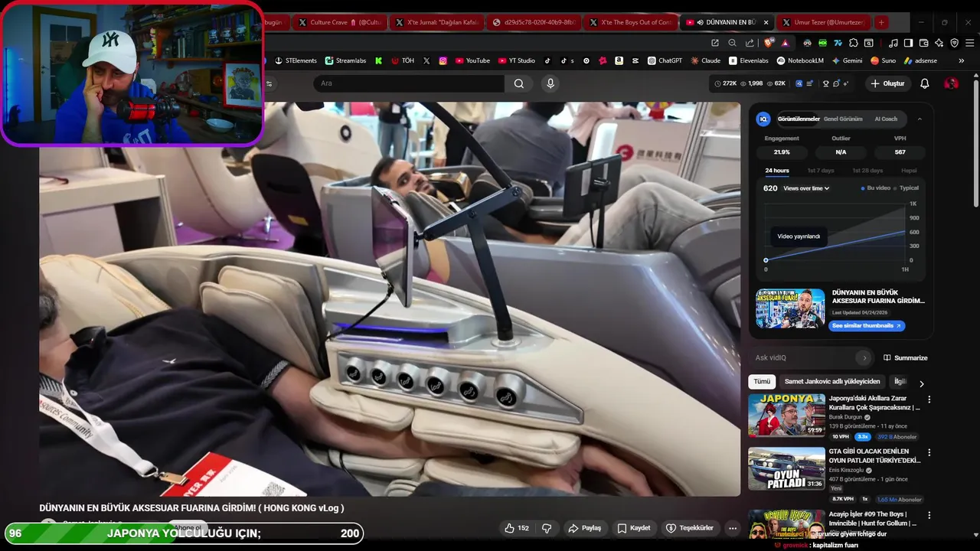Dislike the video with thumbs-down icon
The width and height of the screenshot is (980, 551).
(547, 528)
